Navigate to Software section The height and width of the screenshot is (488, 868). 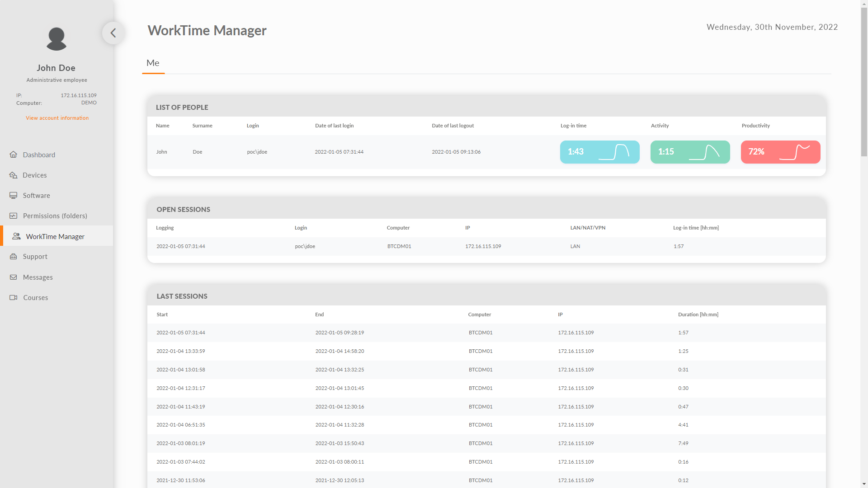click(x=36, y=195)
